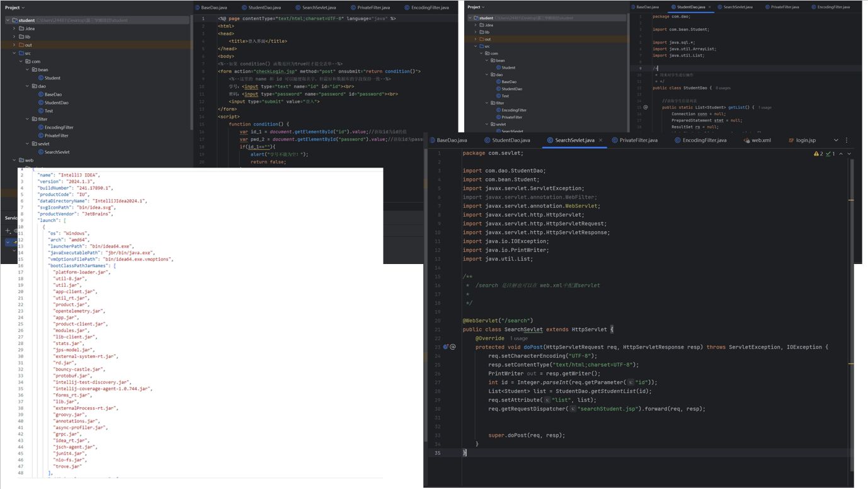Jump to next highlighted problem arrow

[849, 154]
